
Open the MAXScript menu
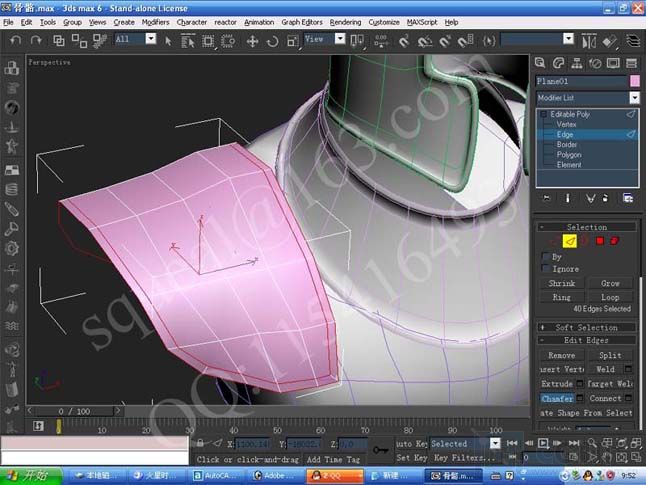point(422,22)
